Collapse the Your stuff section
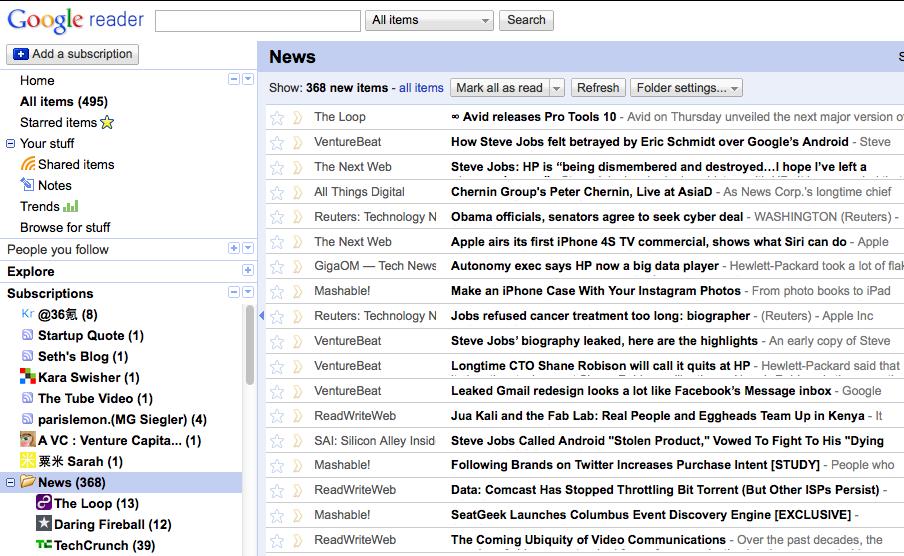The image size is (904, 556). click(x=10, y=143)
